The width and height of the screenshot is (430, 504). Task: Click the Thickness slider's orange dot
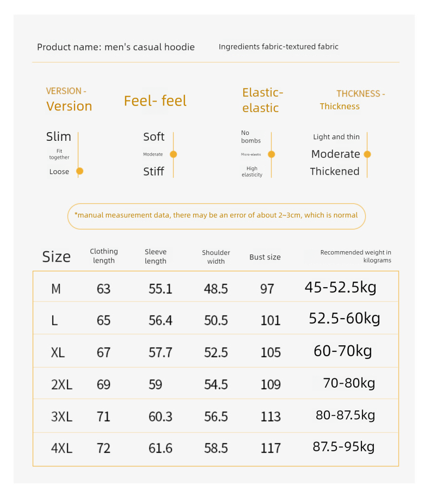pos(367,154)
